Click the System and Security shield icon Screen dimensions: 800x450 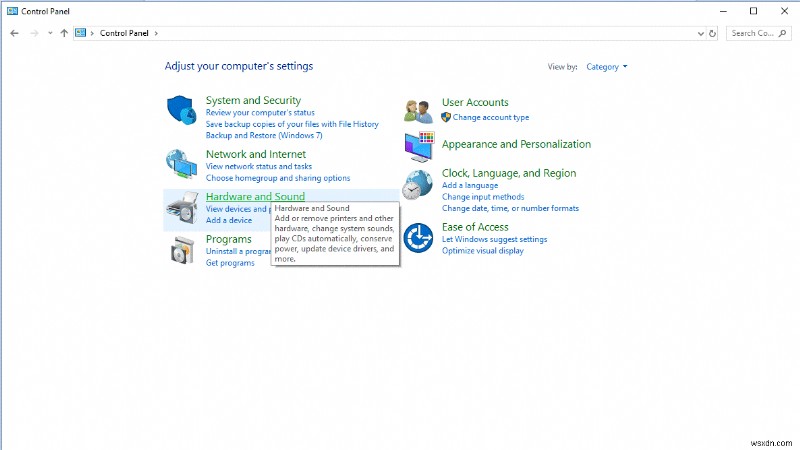pyautogui.click(x=182, y=109)
